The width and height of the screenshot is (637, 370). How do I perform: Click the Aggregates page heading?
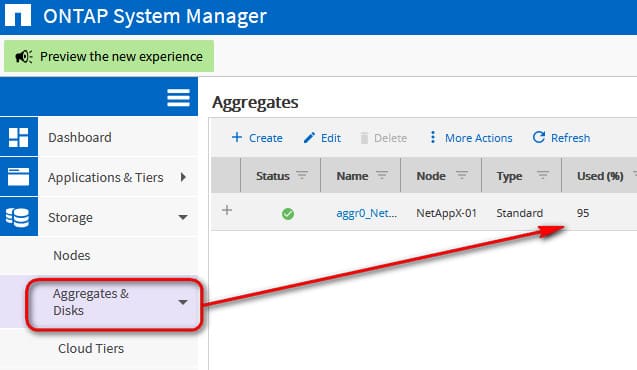click(x=255, y=103)
